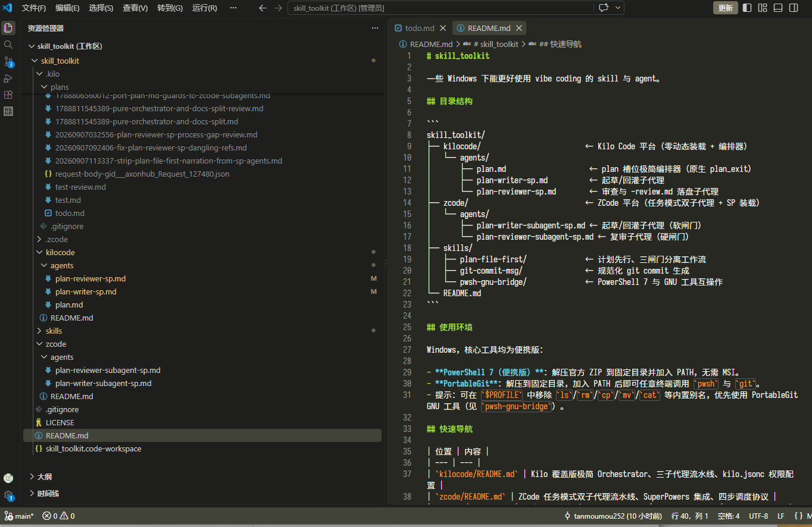Open the 转到(G) menu
This screenshot has height=527, width=812.
coord(170,8)
